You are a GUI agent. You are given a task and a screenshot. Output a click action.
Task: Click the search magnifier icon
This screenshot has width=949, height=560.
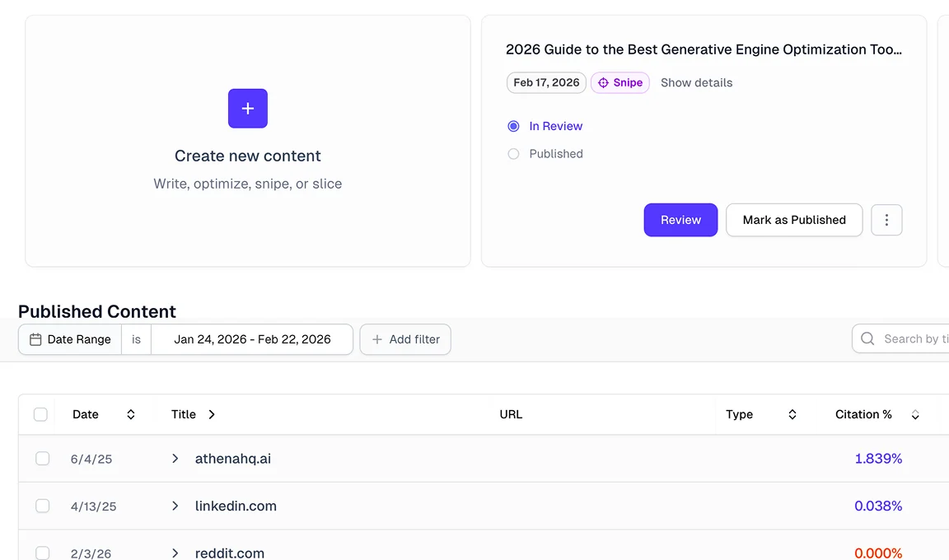tap(867, 338)
